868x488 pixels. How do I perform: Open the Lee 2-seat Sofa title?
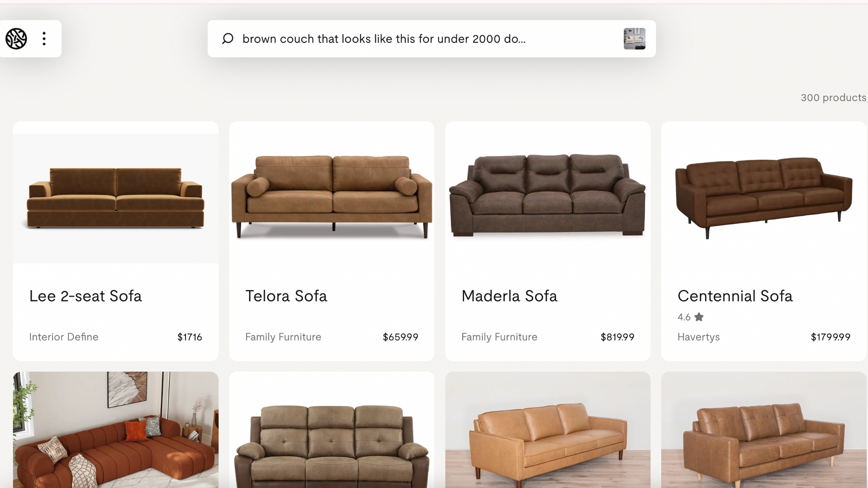tap(86, 296)
